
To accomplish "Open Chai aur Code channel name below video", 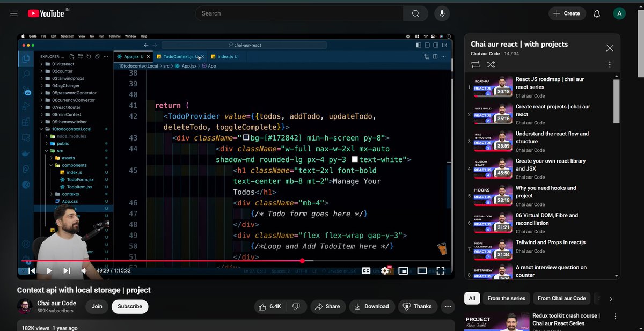I will pos(56,303).
